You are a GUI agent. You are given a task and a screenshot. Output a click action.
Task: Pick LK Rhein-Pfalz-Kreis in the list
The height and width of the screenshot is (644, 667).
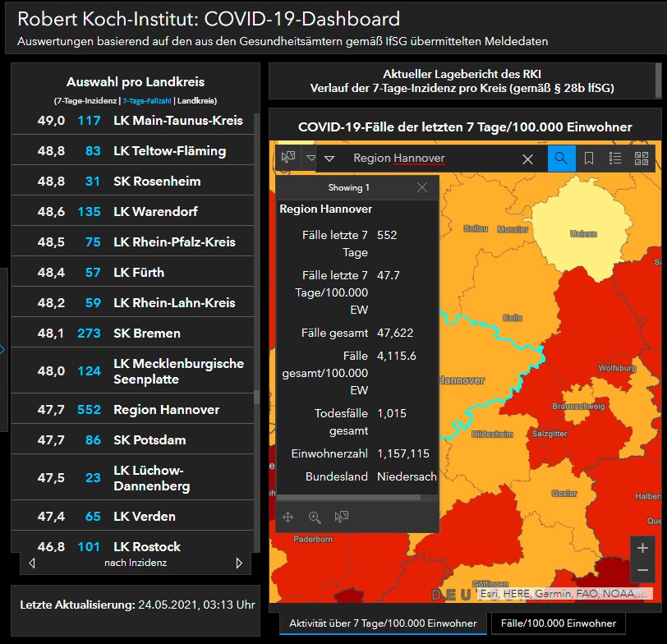click(x=133, y=242)
